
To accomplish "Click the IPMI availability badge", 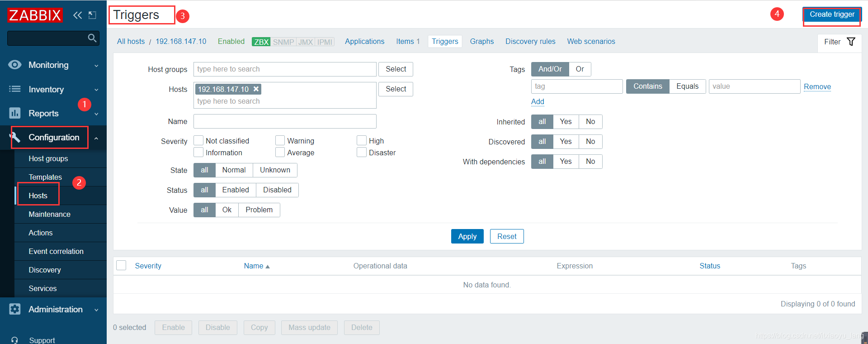I will 325,42.
